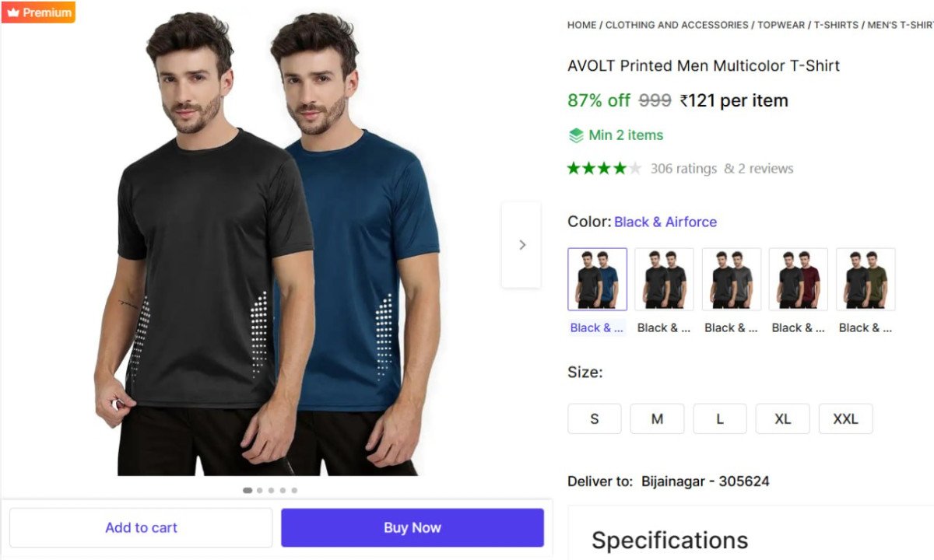Open the 306 ratings link
The height and width of the screenshot is (560, 934).
[x=683, y=169]
